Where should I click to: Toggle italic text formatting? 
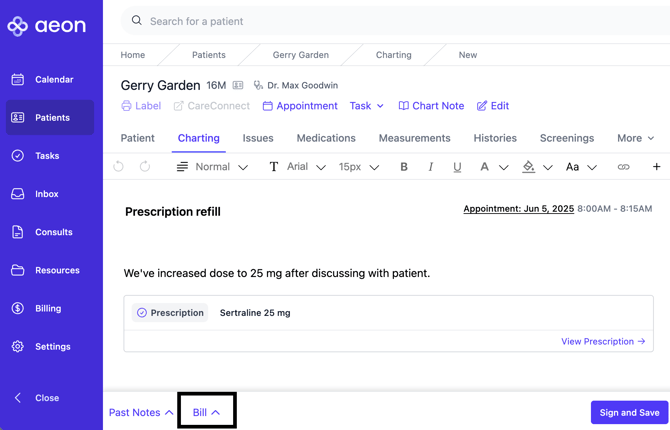pos(431,167)
